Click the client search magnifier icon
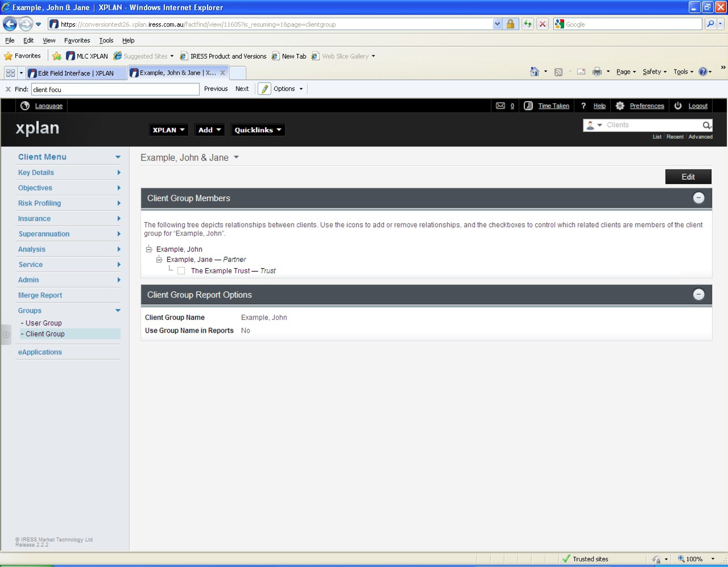Screen dimensions: 728x567 click(706, 125)
